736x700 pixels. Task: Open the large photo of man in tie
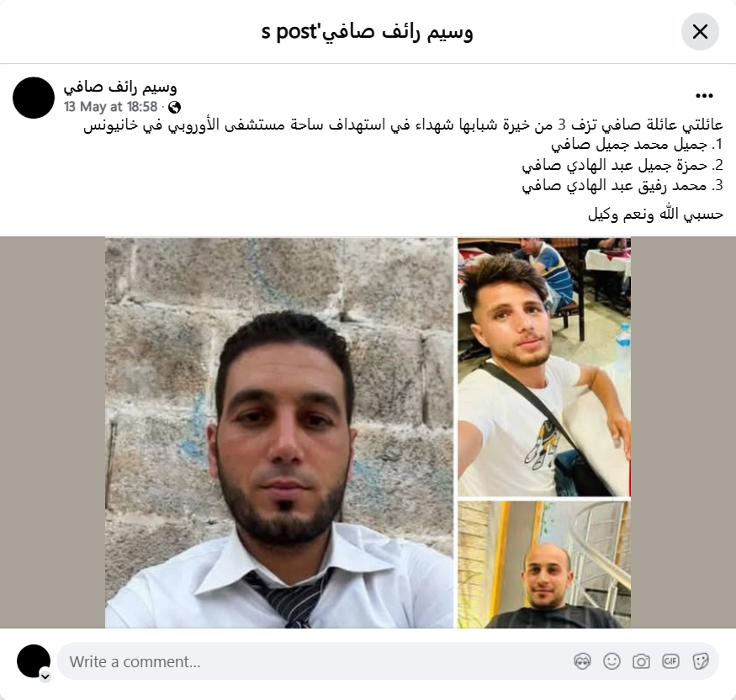[x=279, y=432]
